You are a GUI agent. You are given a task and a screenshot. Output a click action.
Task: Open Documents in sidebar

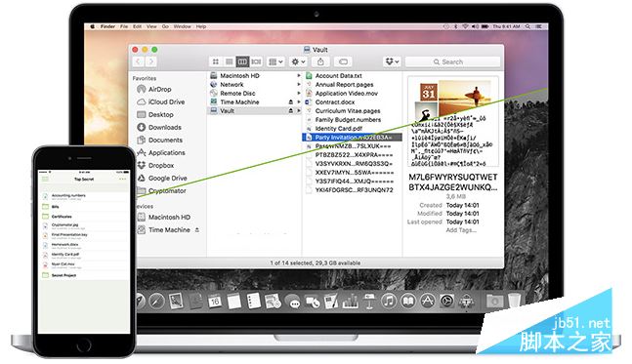click(159, 141)
